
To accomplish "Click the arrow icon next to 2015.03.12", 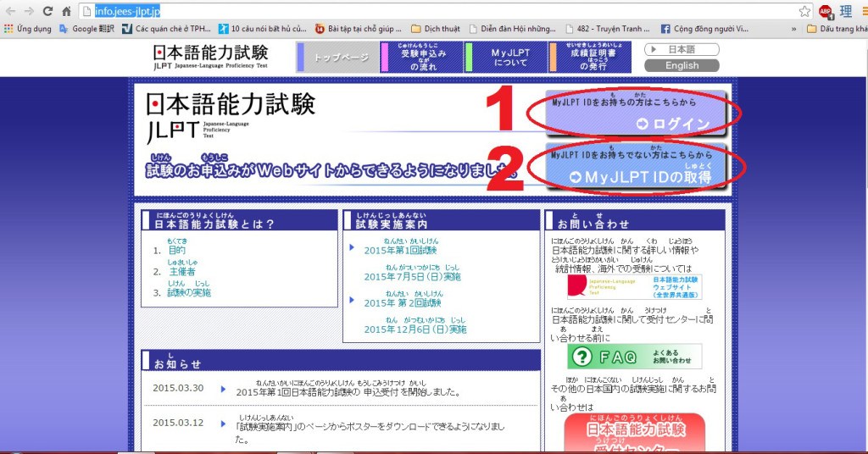I will pyautogui.click(x=223, y=424).
